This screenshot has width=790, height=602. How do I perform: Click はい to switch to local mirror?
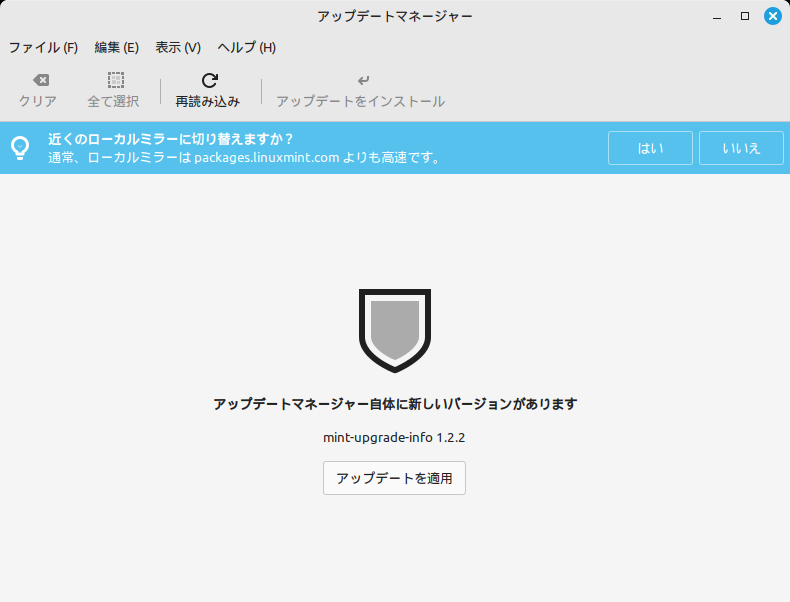650,148
